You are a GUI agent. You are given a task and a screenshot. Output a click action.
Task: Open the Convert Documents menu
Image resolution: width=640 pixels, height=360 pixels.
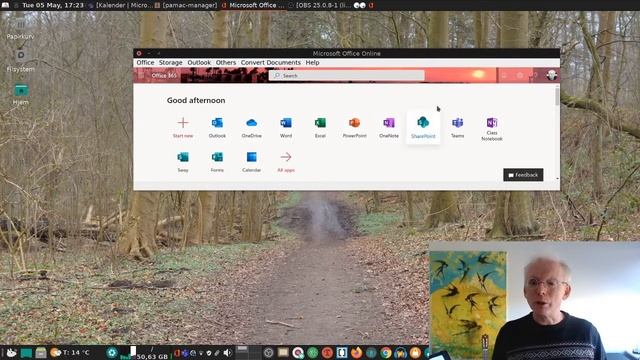point(271,62)
